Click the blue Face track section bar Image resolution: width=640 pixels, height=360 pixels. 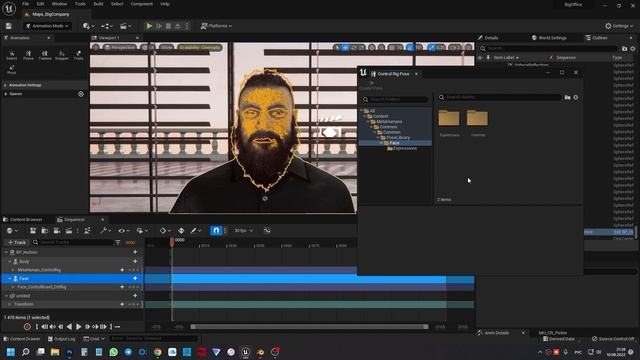(309, 279)
